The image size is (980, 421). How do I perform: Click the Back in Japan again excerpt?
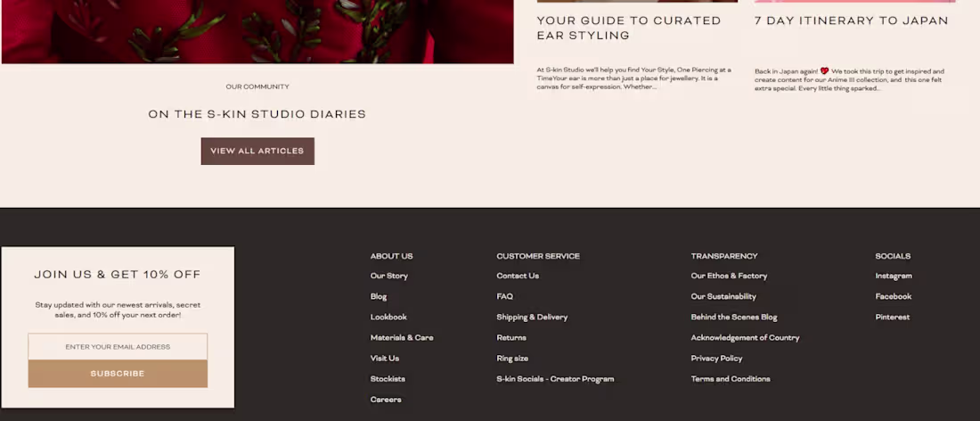[x=849, y=80]
